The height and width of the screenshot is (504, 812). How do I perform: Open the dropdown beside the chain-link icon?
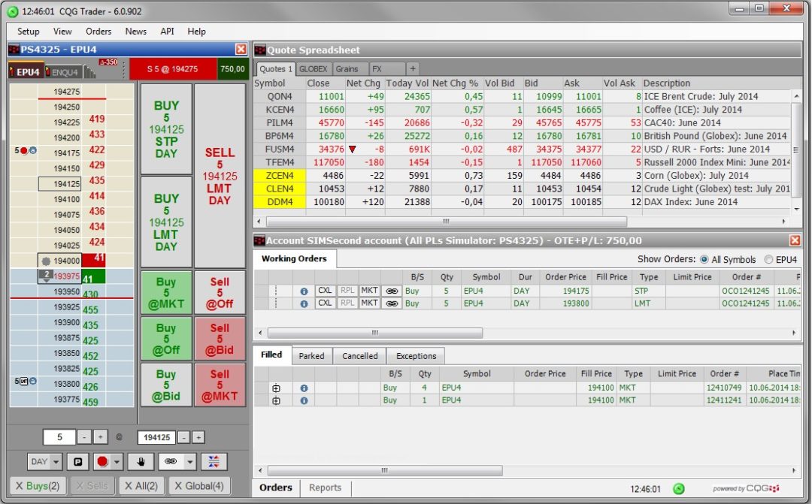190,461
